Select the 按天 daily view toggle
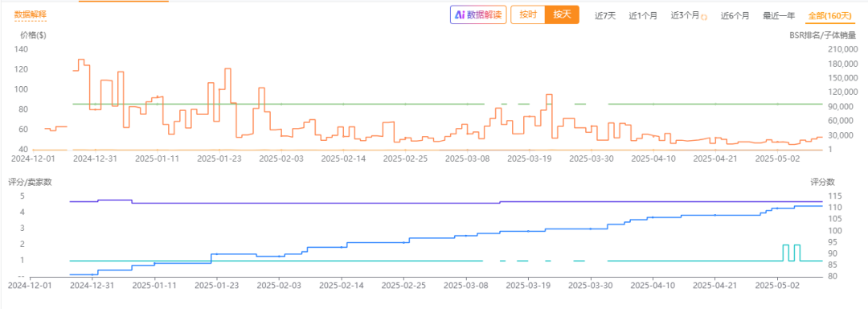The image size is (868, 309). point(562,15)
